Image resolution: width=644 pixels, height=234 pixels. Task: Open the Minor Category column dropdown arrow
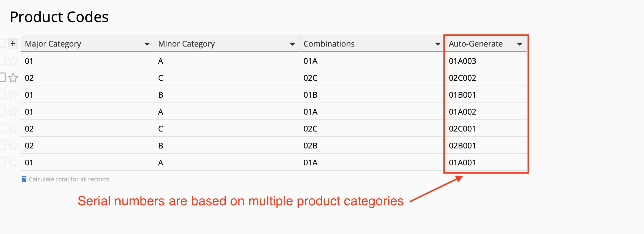click(x=292, y=44)
